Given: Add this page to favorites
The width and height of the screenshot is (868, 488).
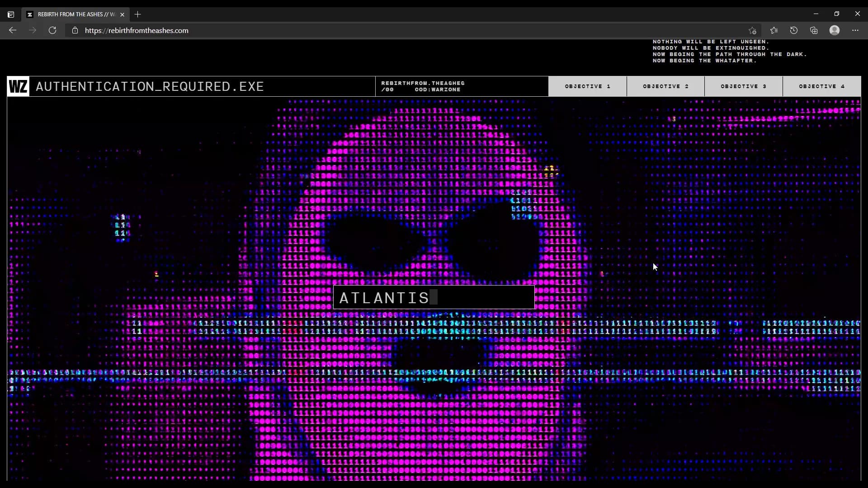Looking at the screenshot, I should click(x=752, y=30).
